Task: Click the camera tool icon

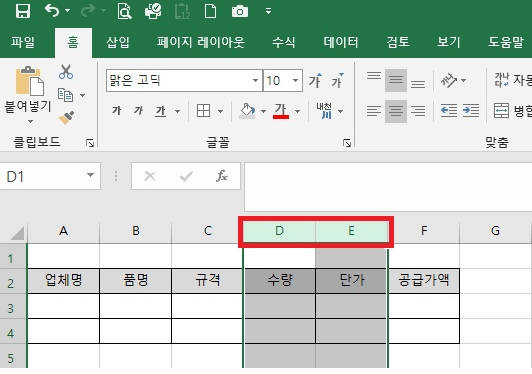Action: click(240, 12)
